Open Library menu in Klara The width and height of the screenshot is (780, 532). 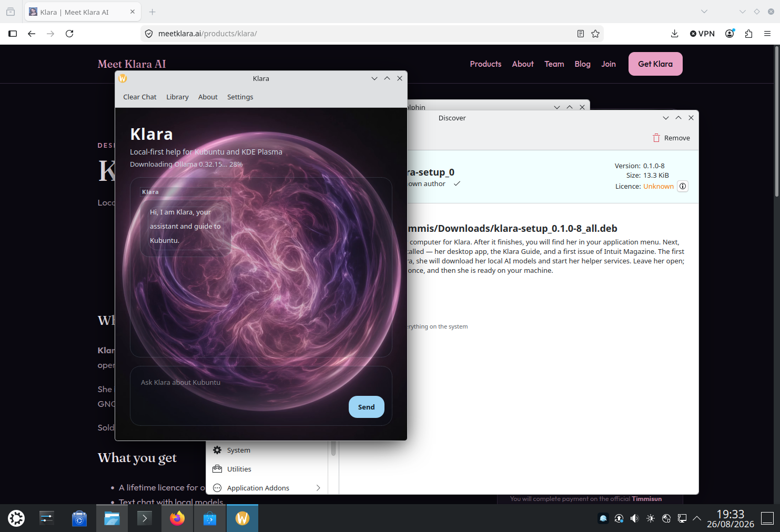177,97
